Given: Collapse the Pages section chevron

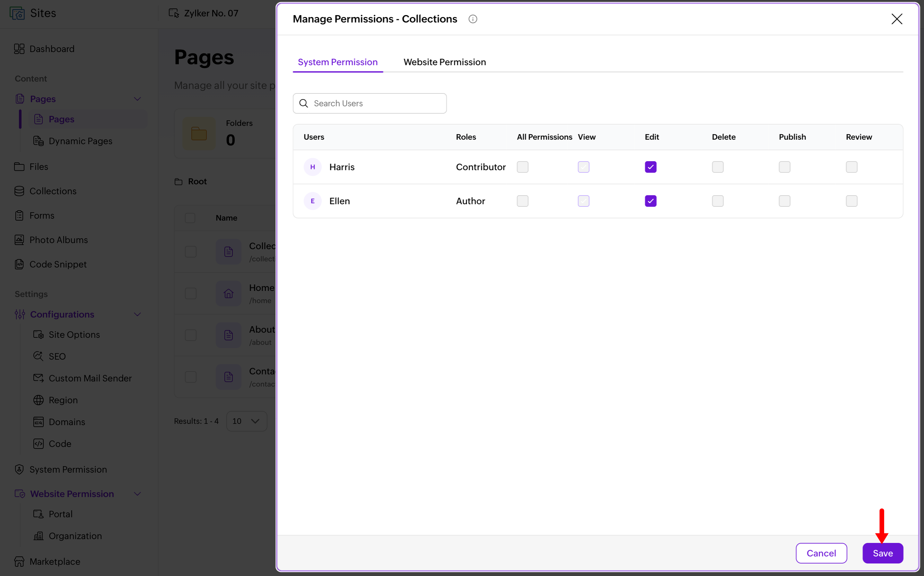Looking at the screenshot, I should (137, 99).
